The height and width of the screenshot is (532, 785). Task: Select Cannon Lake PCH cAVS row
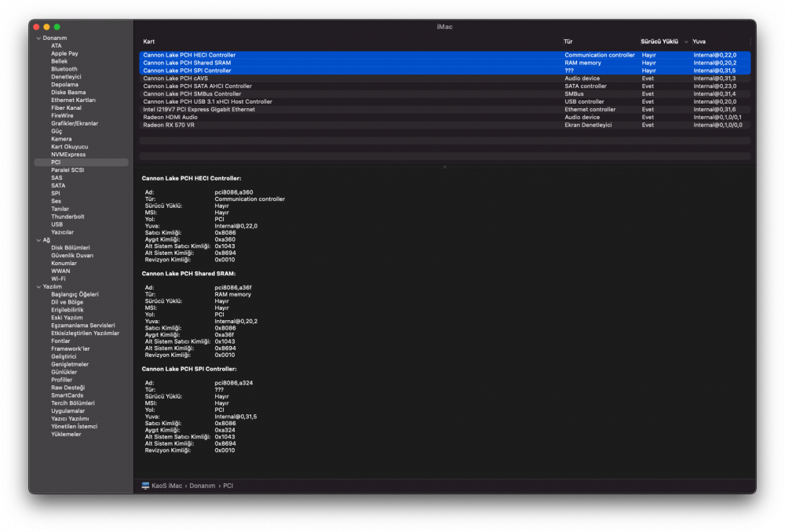coord(444,78)
